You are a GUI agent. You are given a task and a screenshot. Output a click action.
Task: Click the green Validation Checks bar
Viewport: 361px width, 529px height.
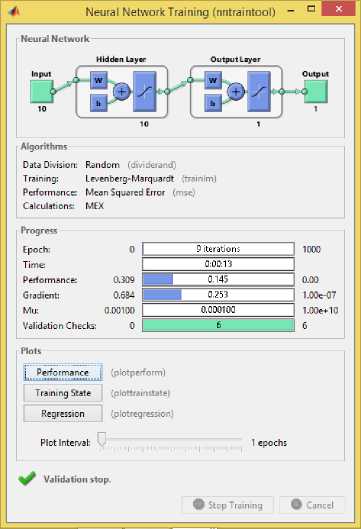click(218, 325)
